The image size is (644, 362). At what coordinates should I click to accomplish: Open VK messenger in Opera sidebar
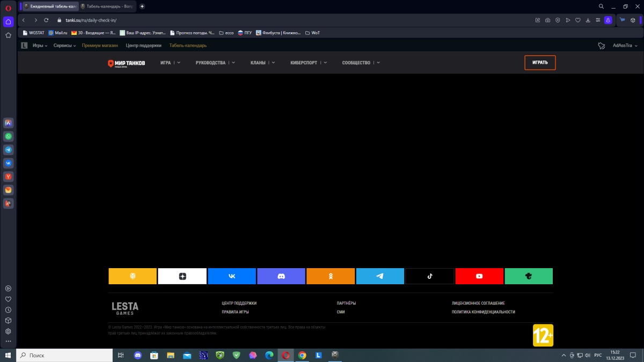(x=9, y=163)
